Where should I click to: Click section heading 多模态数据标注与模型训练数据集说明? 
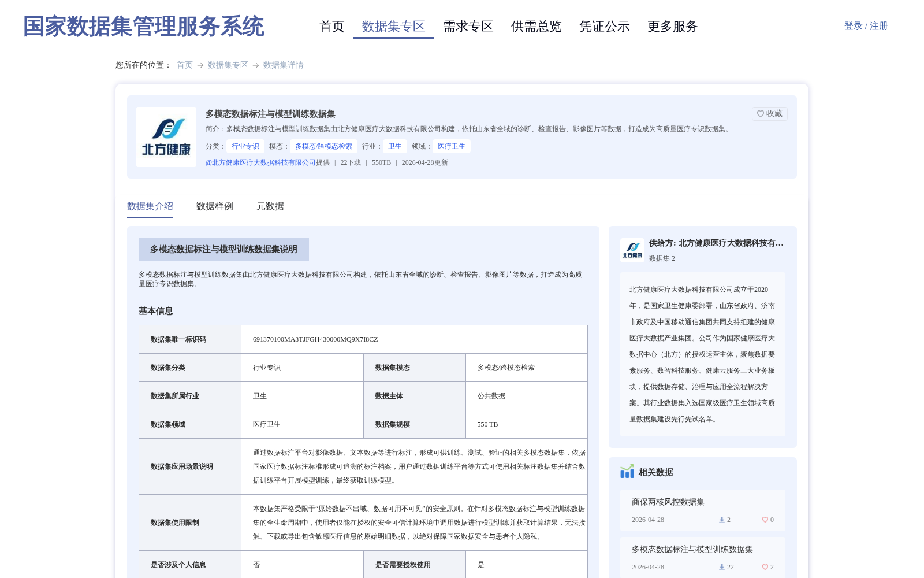pos(223,249)
